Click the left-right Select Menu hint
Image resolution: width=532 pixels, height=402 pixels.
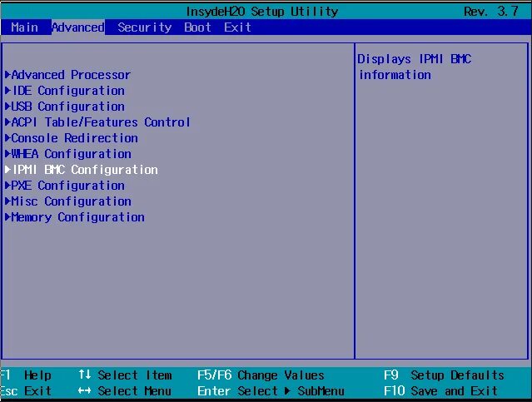click(x=125, y=391)
